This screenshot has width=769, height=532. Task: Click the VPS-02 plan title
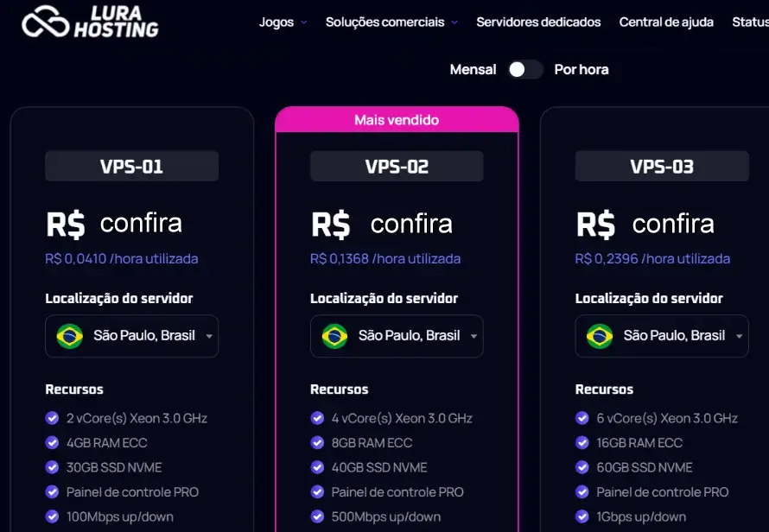pyautogui.click(x=397, y=166)
